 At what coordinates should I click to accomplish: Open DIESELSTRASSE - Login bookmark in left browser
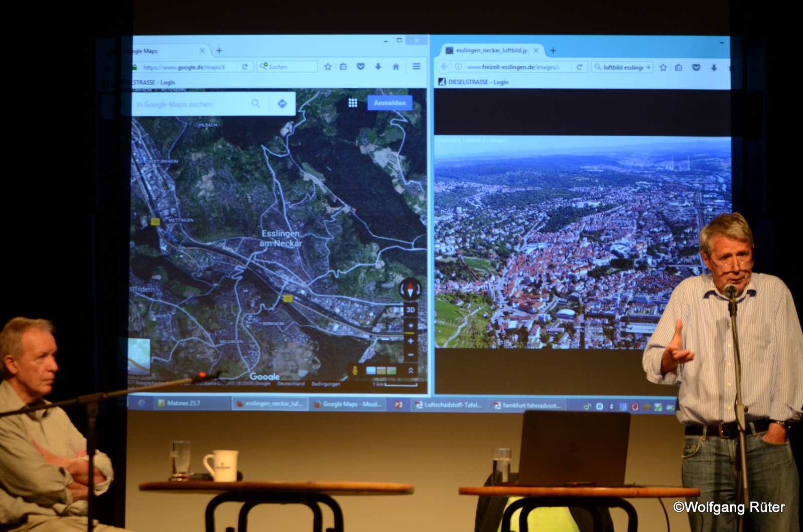154,82
